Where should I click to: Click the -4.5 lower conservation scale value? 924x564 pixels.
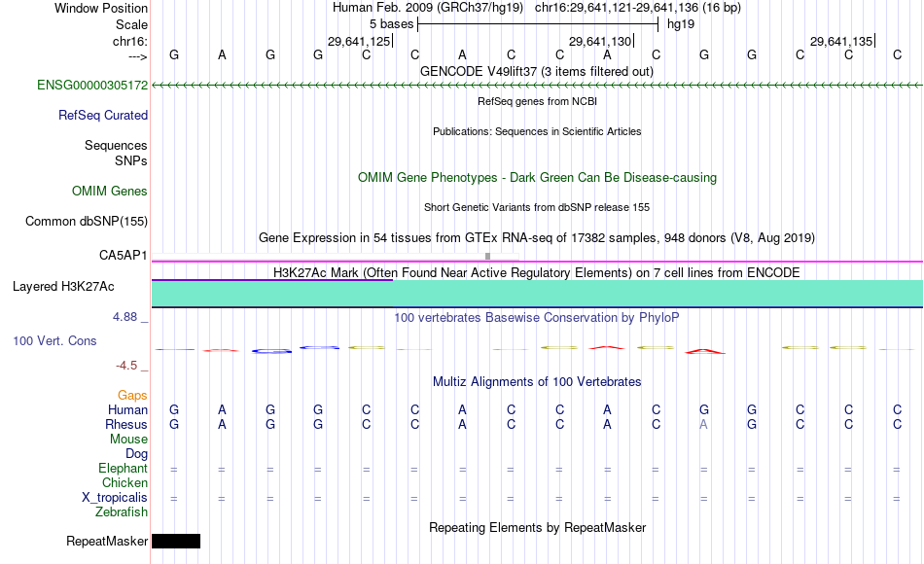[126, 366]
